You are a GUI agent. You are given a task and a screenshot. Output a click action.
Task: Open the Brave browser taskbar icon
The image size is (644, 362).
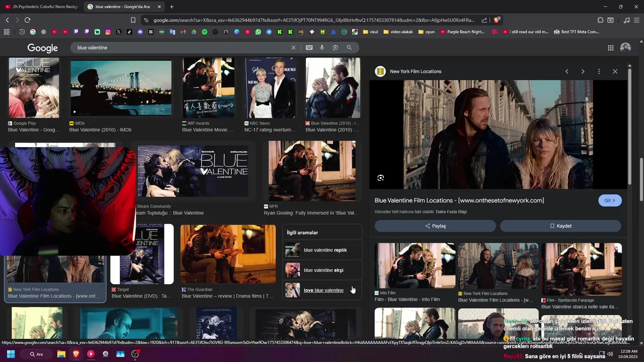tap(76, 354)
